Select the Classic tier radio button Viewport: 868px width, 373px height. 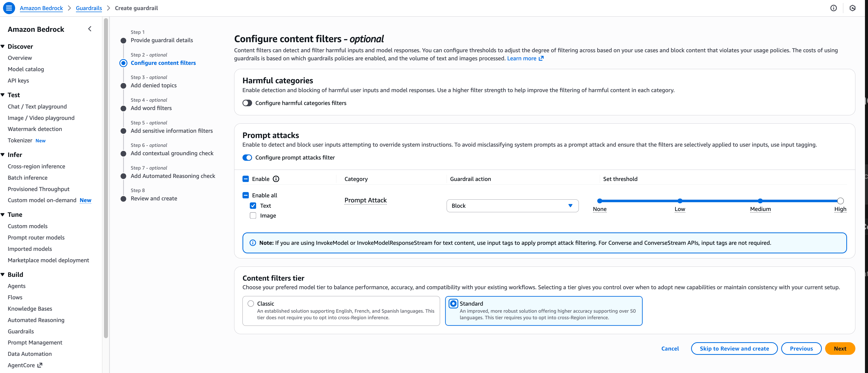251,304
